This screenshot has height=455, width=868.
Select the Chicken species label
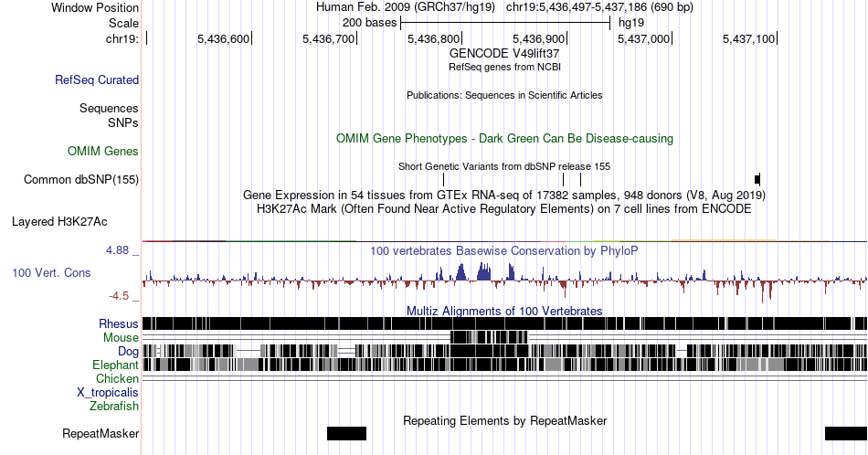[117, 378]
